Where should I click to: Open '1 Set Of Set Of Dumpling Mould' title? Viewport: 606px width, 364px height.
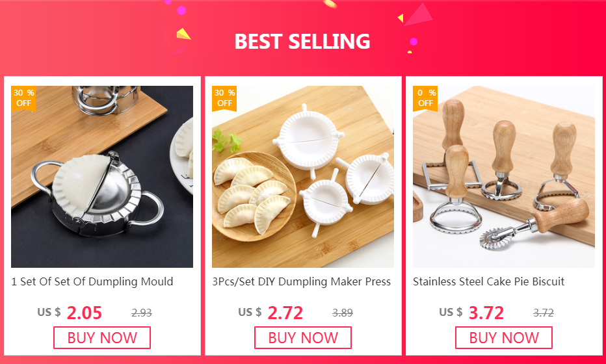click(92, 281)
